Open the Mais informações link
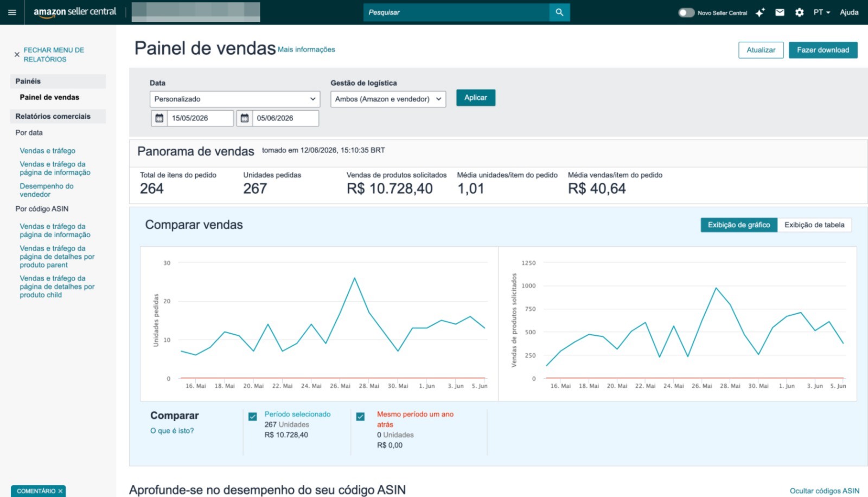Image resolution: width=868 pixels, height=497 pixels. click(307, 49)
